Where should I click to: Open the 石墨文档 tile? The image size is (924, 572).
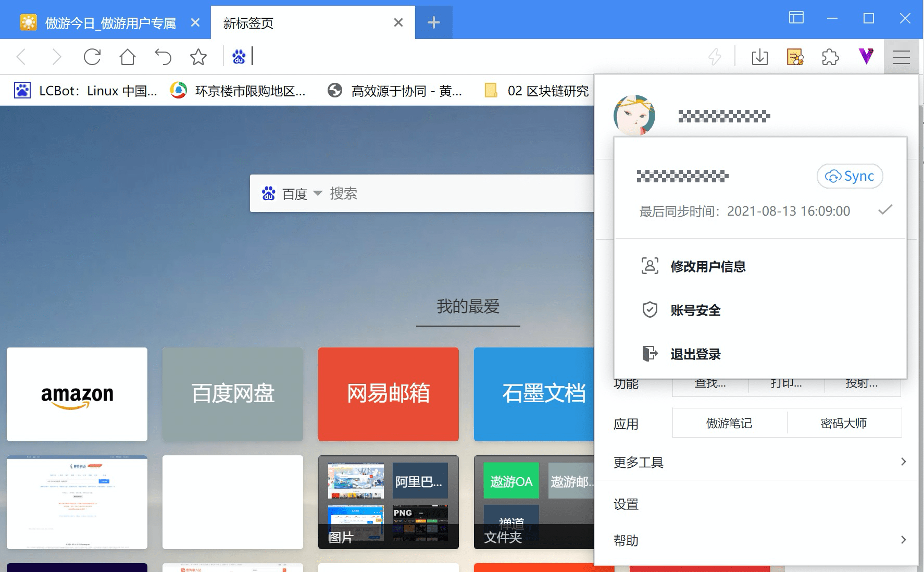click(534, 394)
